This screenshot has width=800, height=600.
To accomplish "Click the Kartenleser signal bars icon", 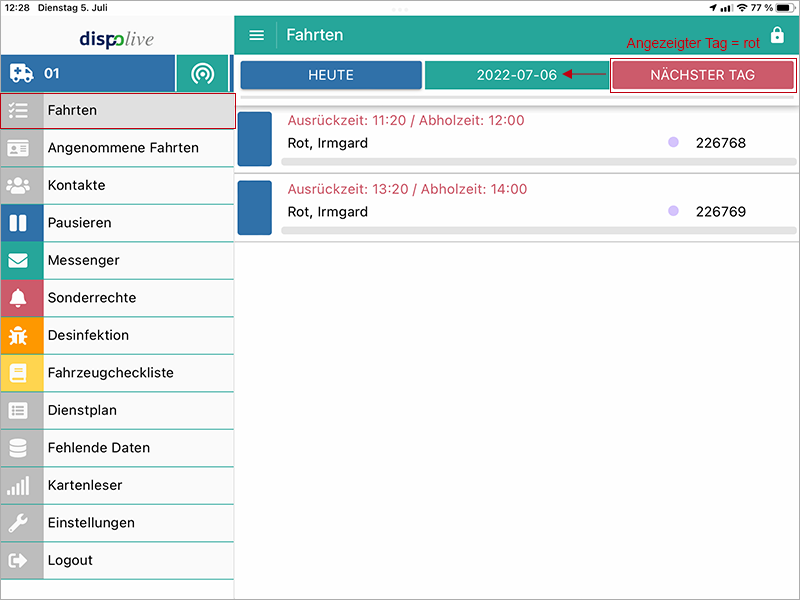I will point(18,485).
